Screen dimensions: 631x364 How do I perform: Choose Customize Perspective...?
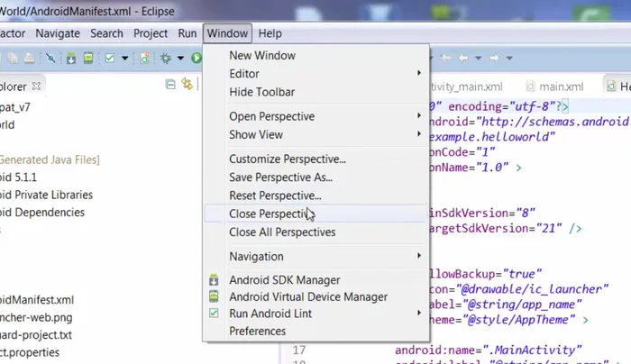click(315, 159)
